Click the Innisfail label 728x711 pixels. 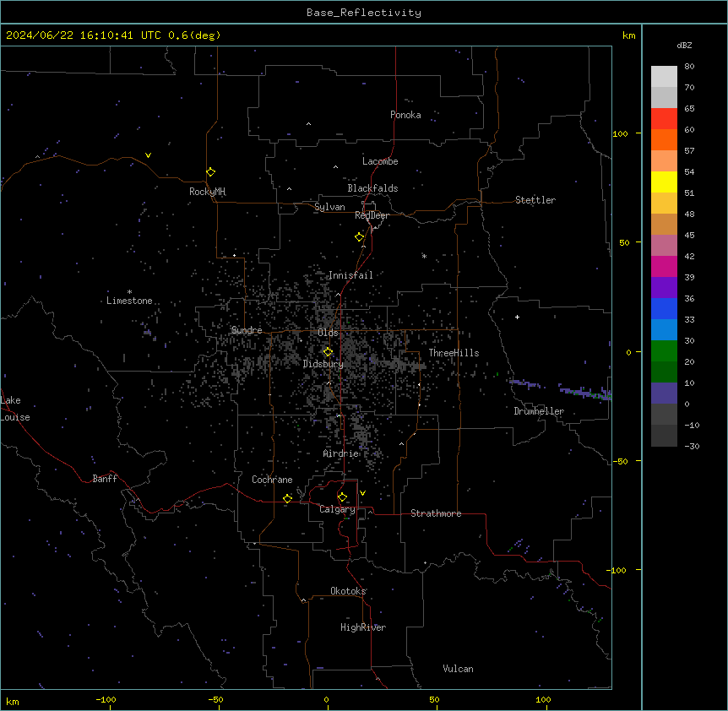(350, 275)
